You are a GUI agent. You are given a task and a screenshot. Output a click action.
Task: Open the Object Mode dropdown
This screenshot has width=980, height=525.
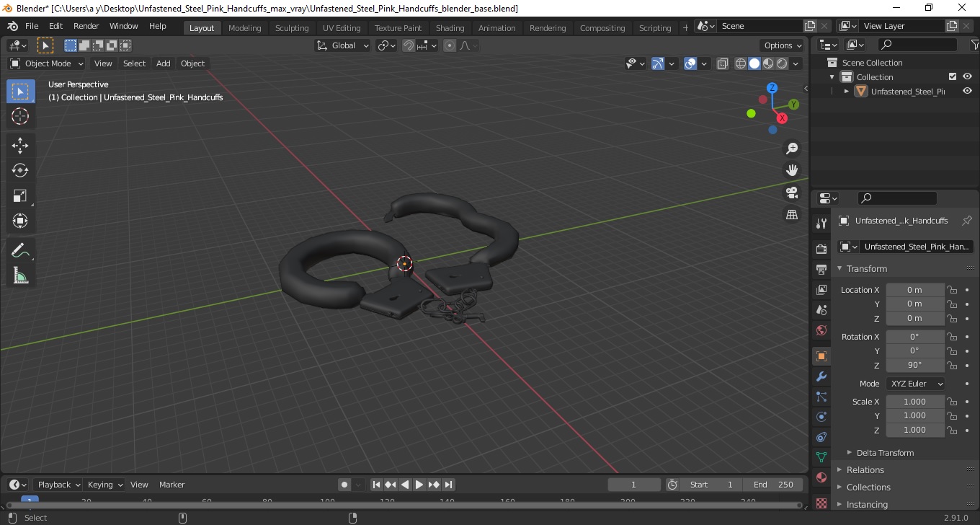click(48, 63)
